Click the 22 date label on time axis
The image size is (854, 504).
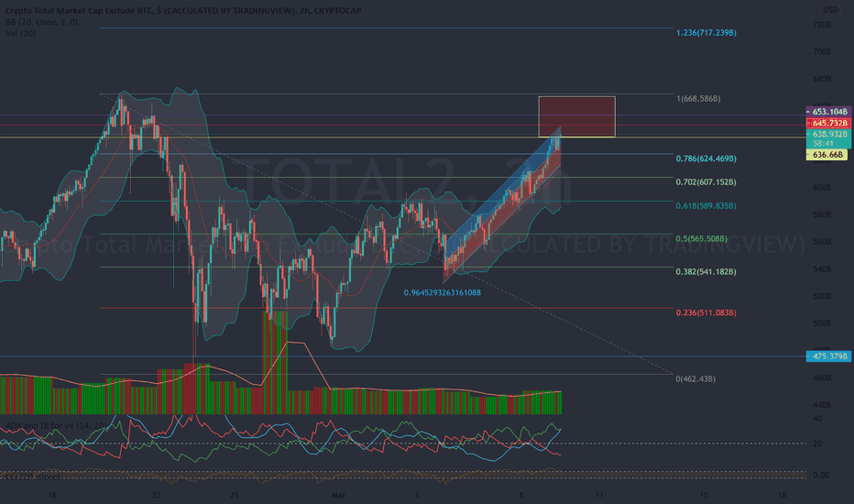tap(157, 495)
